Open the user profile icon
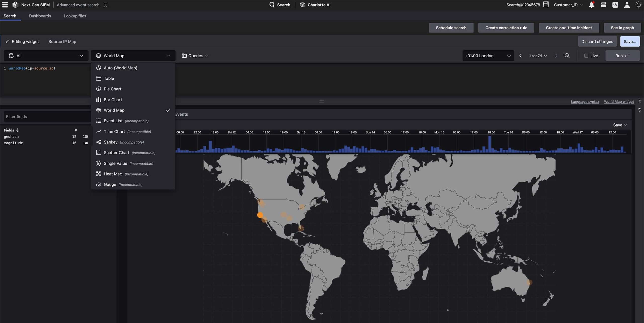Viewport: 644px width, 323px height. coord(627,5)
